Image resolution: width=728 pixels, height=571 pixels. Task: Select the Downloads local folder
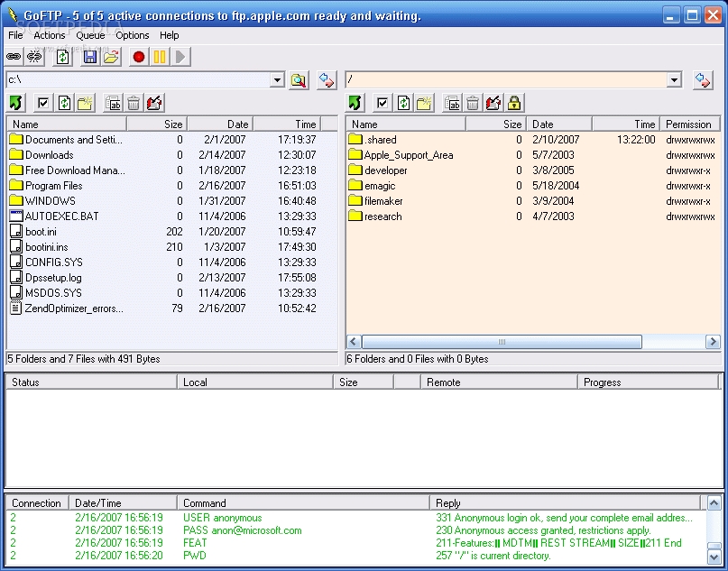(x=50, y=155)
